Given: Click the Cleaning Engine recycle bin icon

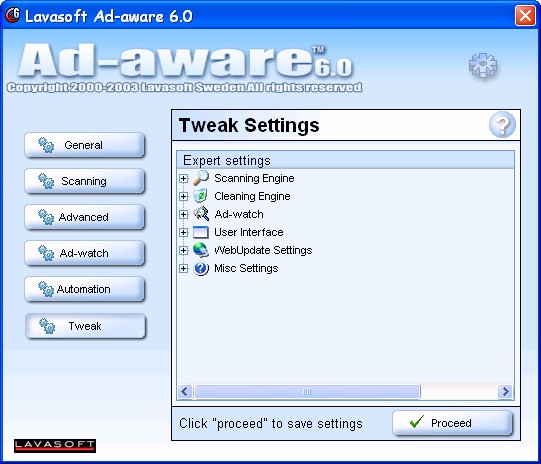Looking at the screenshot, I should [200, 196].
